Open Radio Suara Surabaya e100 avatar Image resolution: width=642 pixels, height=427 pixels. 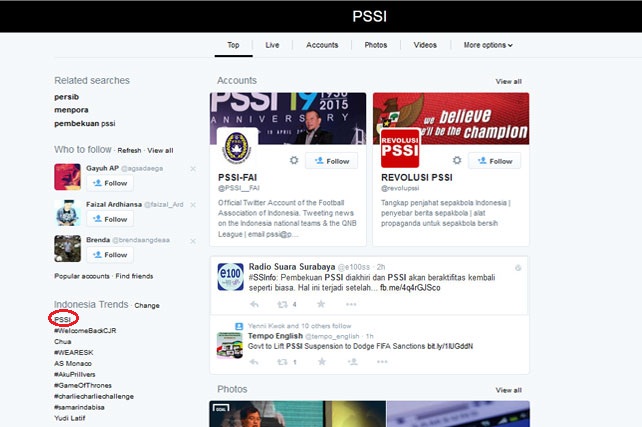[230, 277]
